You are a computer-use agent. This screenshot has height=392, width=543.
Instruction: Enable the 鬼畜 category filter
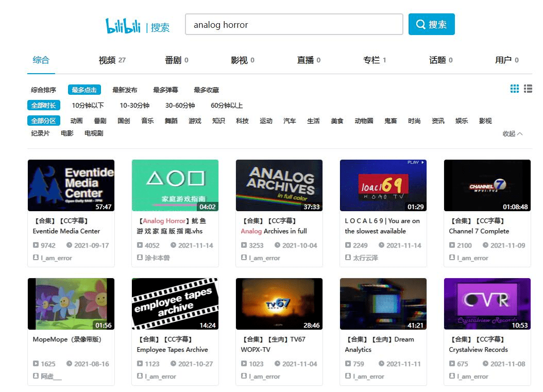pos(389,121)
